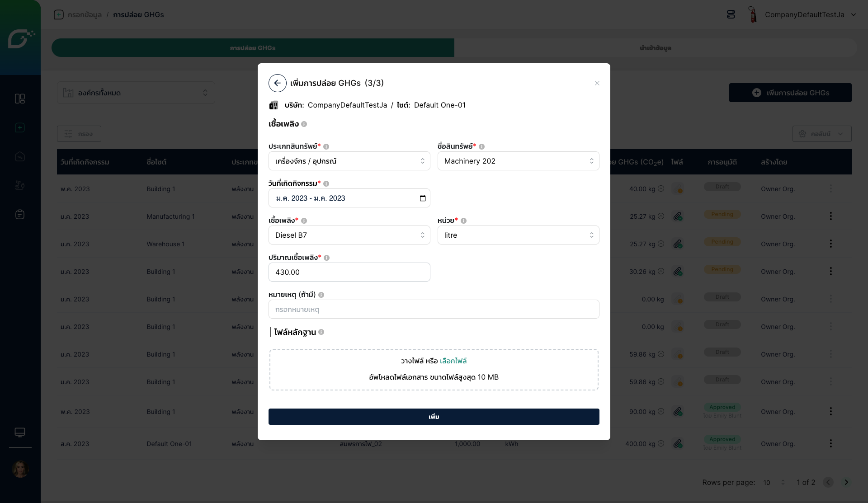868x503 pixels.
Task: Click clipboard icon in left sidebar
Action: click(x=20, y=214)
